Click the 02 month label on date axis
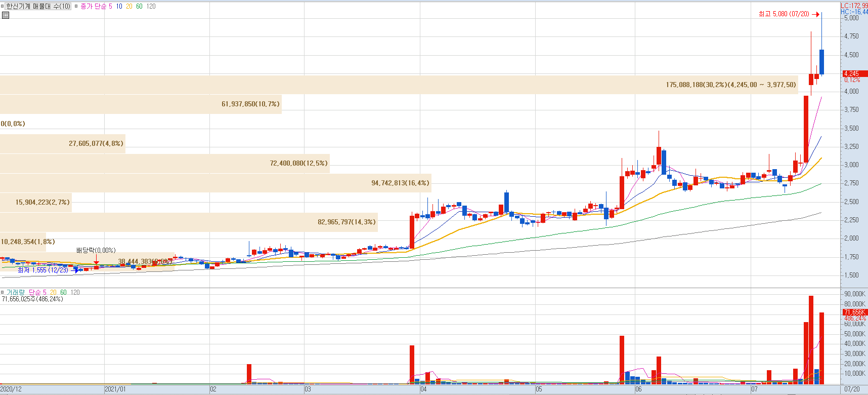This screenshot has height=395, width=868. pos(213,389)
